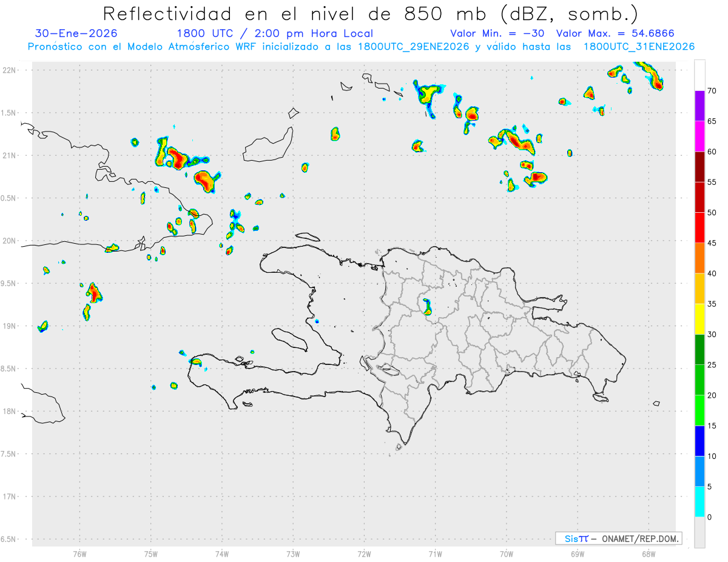Click the '70' colorbar tick label
Viewport: 728px width, 562px height.
(x=712, y=91)
